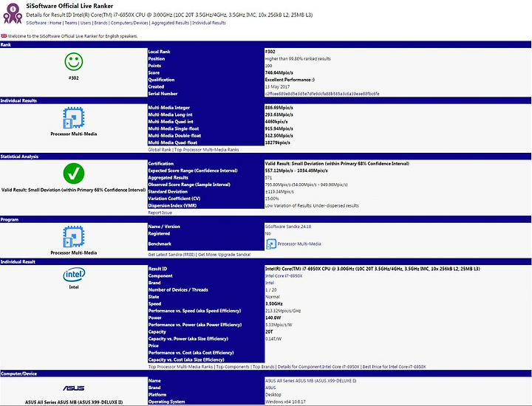
Task: Follow the Top Brands link
Action: (264, 367)
